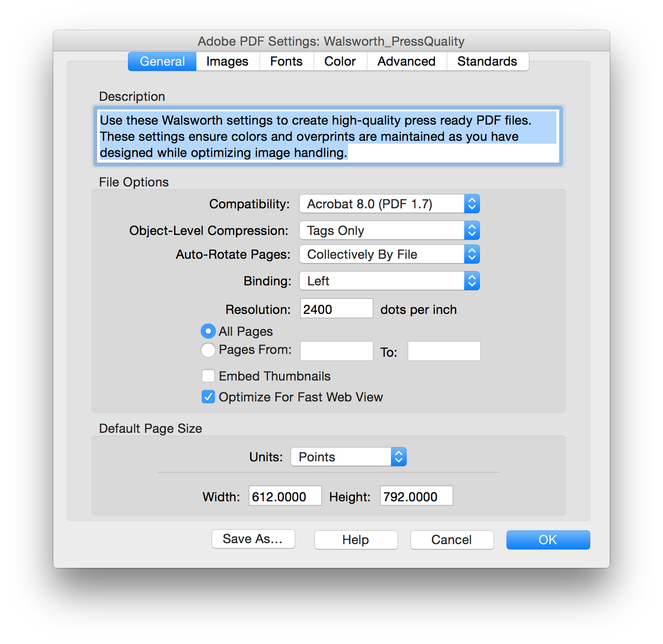
Task: Click the 'dots per inch' label
Action: 419,310
